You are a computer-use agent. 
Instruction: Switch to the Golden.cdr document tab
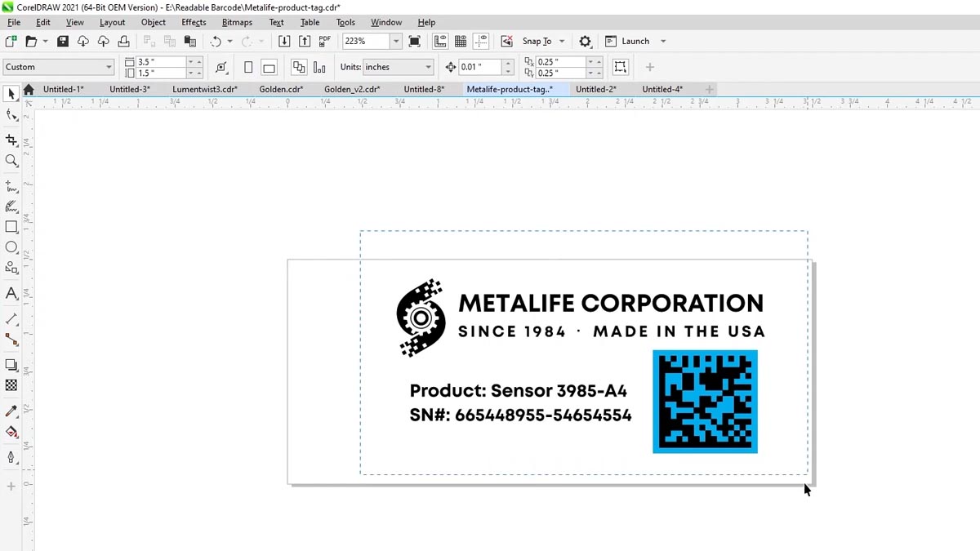281,89
